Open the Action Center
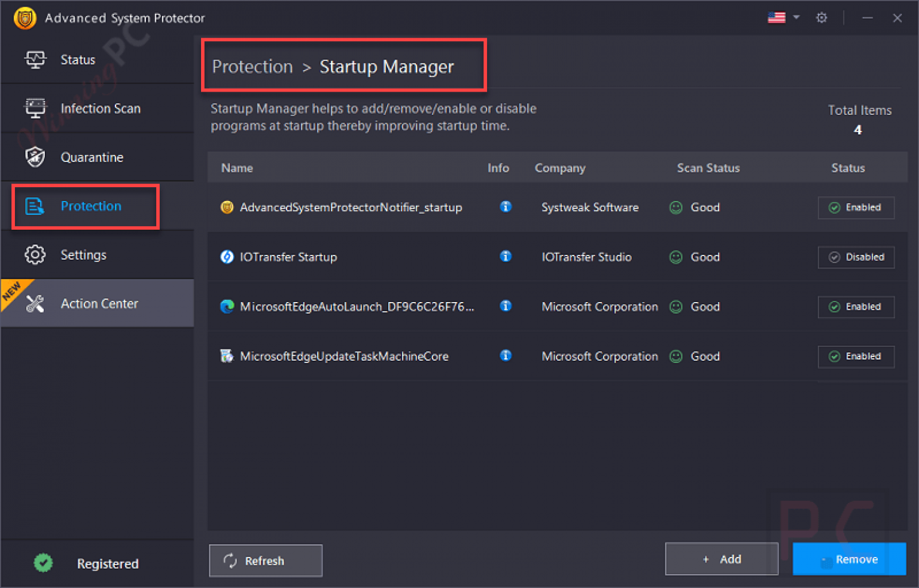 [x=98, y=303]
